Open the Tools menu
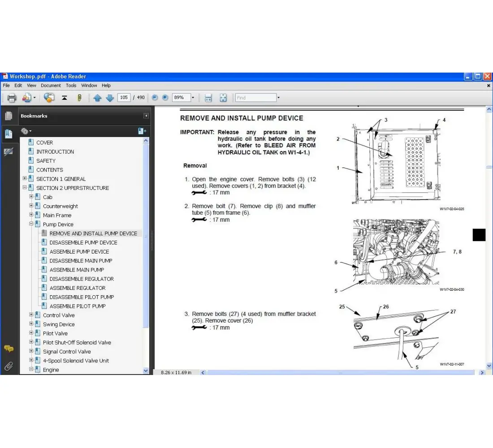This screenshot has width=493, height=448. 71,85
